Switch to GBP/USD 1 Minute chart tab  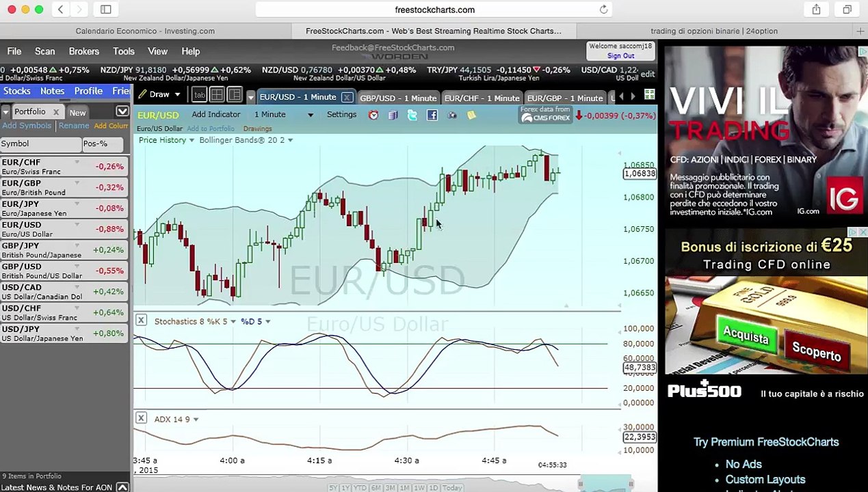(x=398, y=98)
